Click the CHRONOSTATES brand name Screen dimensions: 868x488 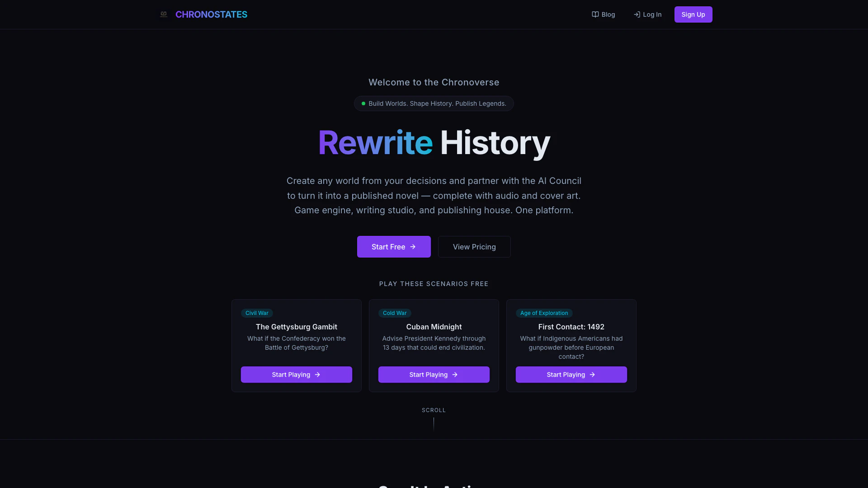click(211, 14)
